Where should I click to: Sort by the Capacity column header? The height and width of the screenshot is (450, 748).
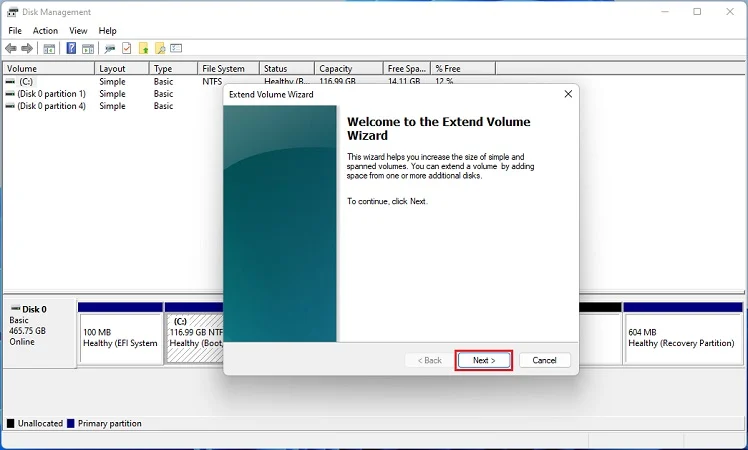[349, 69]
